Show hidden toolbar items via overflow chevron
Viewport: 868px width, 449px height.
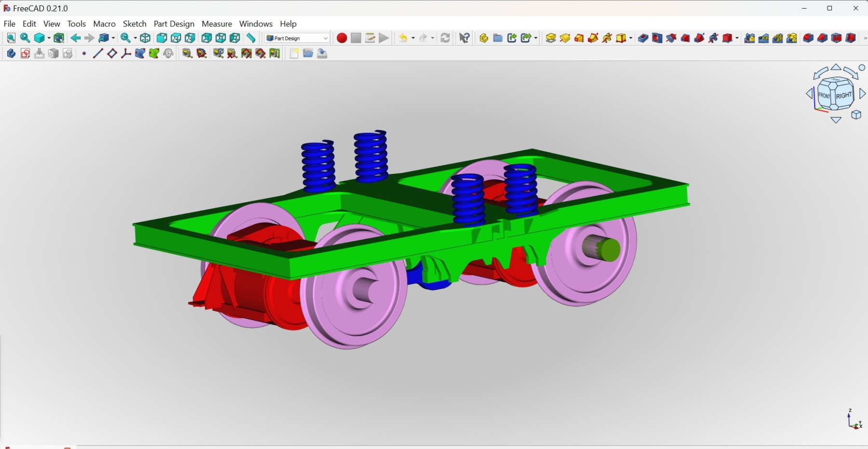click(865, 38)
